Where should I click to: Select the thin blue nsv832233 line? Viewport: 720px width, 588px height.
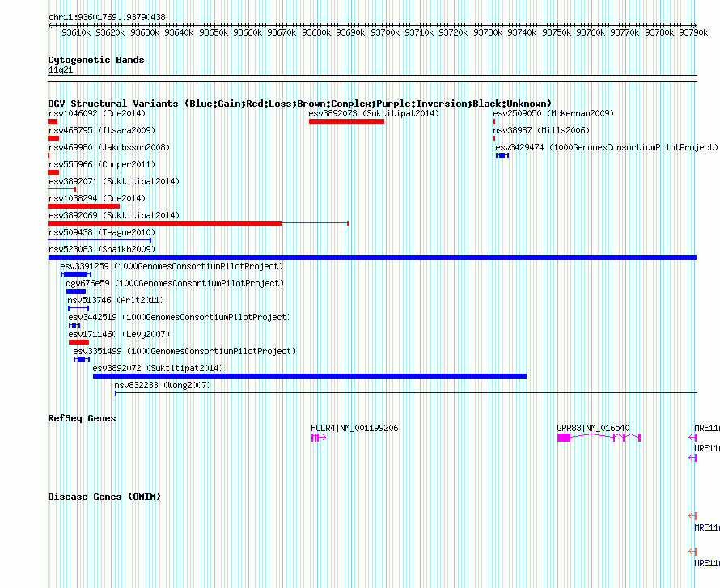(x=406, y=393)
